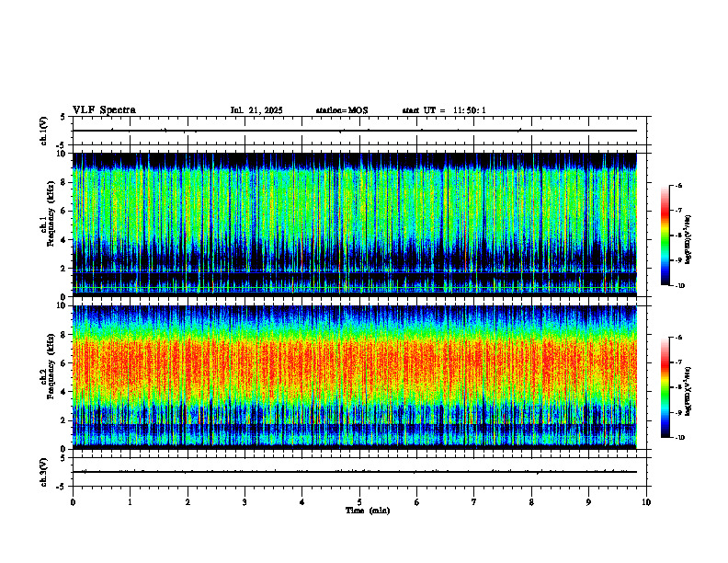Select the start UT = 11:50: 1 text
Viewport: 728px width, 563px height.
click(444, 110)
